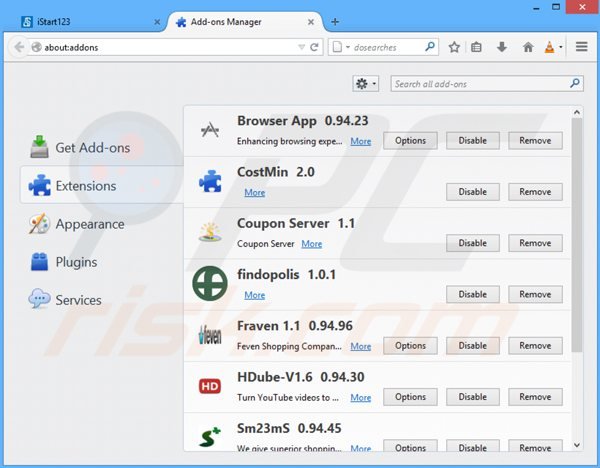Show More details for Browser App
This screenshot has height=468, width=600.
tap(360, 141)
